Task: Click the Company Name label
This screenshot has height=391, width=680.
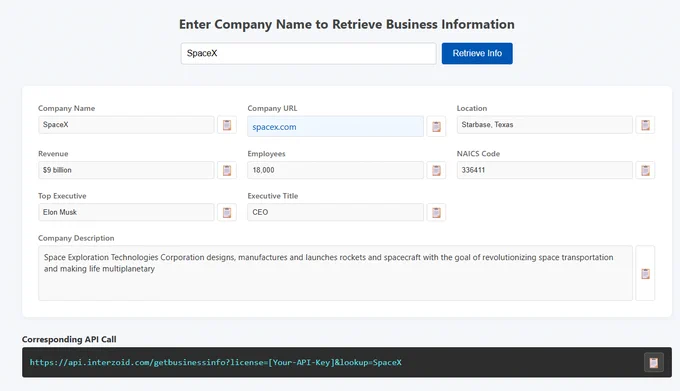Action: 66,108
